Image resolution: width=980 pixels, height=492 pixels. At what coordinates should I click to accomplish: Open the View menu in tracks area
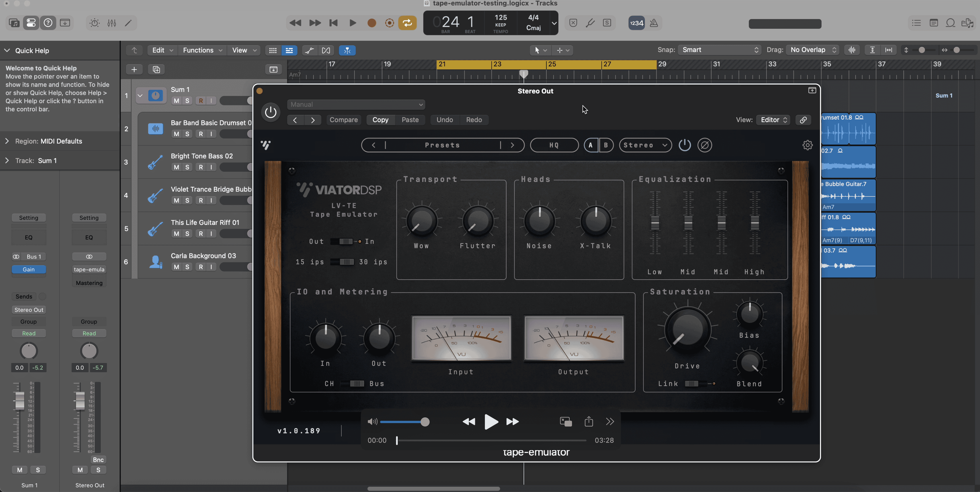point(244,50)
